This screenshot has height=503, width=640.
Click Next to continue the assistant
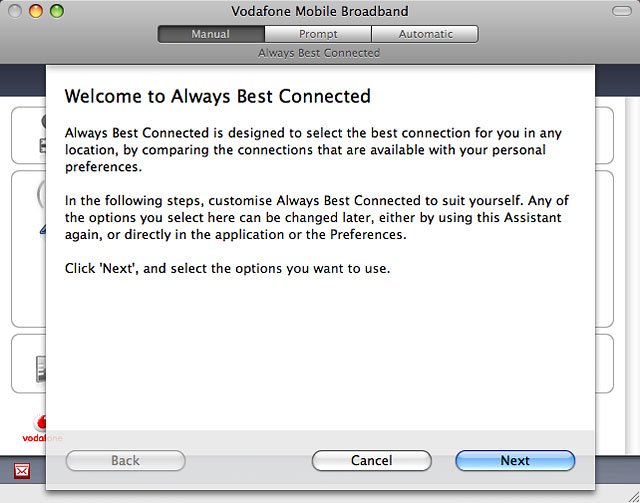tap(515, 461)
